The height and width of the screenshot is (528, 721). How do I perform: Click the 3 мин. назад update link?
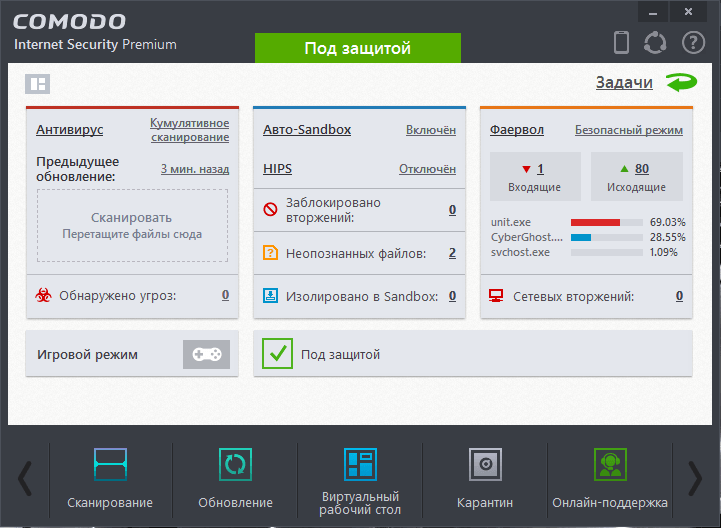point(195,169)
